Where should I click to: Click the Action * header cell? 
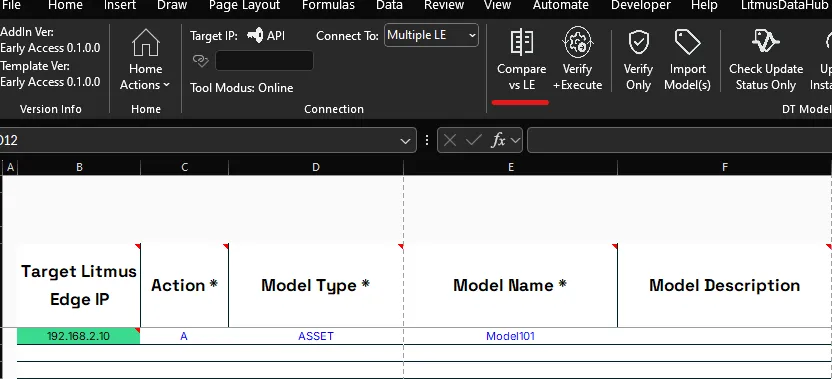coord(185,286)
